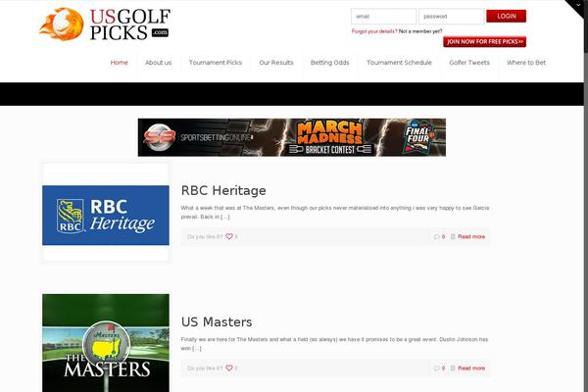Go to About us page
588x392 pixels.
[158, 63]
